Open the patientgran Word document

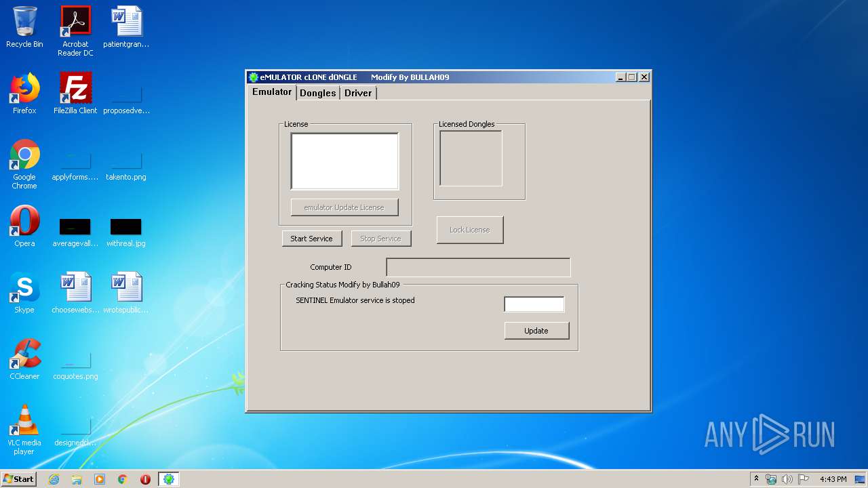pos(126,27)
